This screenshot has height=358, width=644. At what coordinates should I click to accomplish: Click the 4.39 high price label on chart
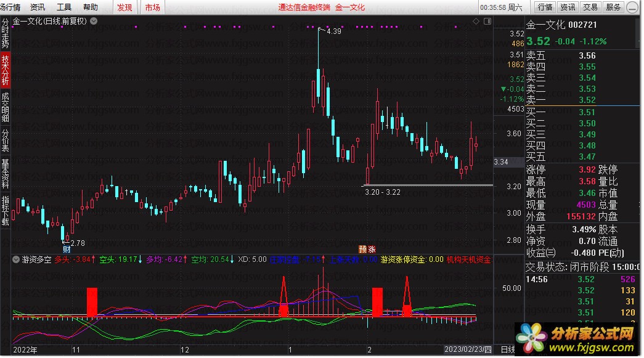334,31
